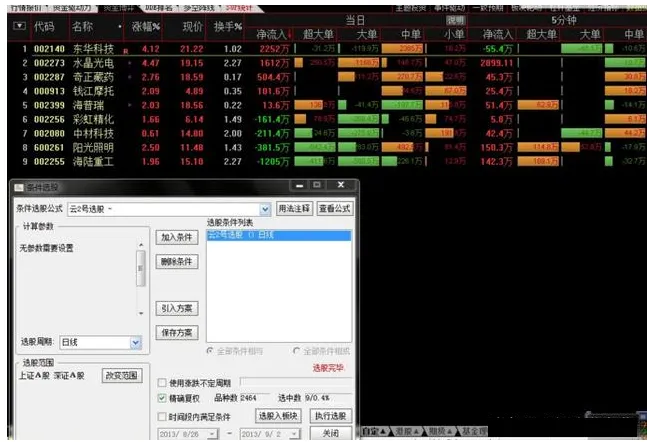This screenshot has height=442, width=647.
Task: Maximize the 条件选股 dialog
Action: click(317, 185)
